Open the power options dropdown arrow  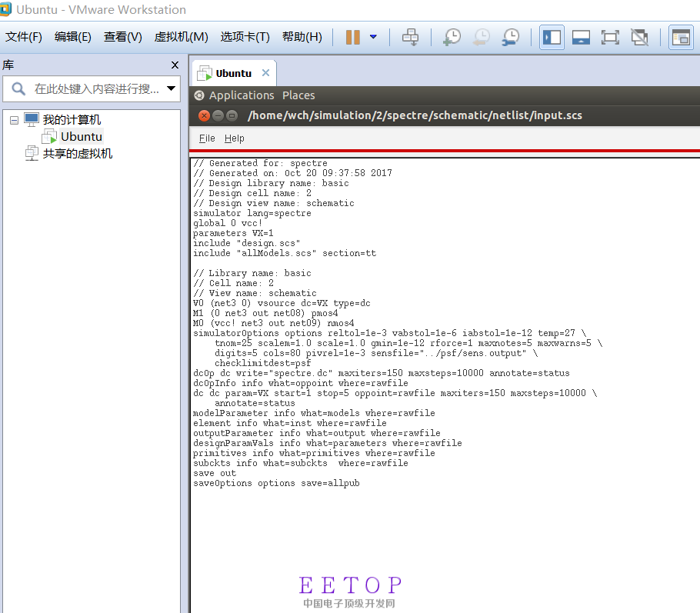tap(373, 37)
